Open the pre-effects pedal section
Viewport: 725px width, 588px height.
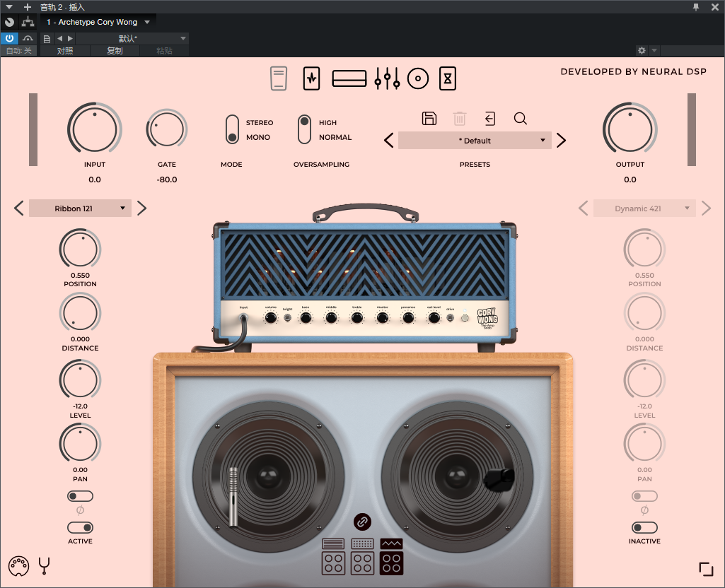coord(279,78)
